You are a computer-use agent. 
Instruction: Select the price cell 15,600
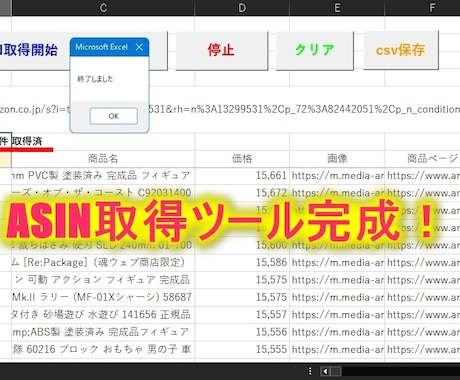pyautogui.click(x=242, y=245)
